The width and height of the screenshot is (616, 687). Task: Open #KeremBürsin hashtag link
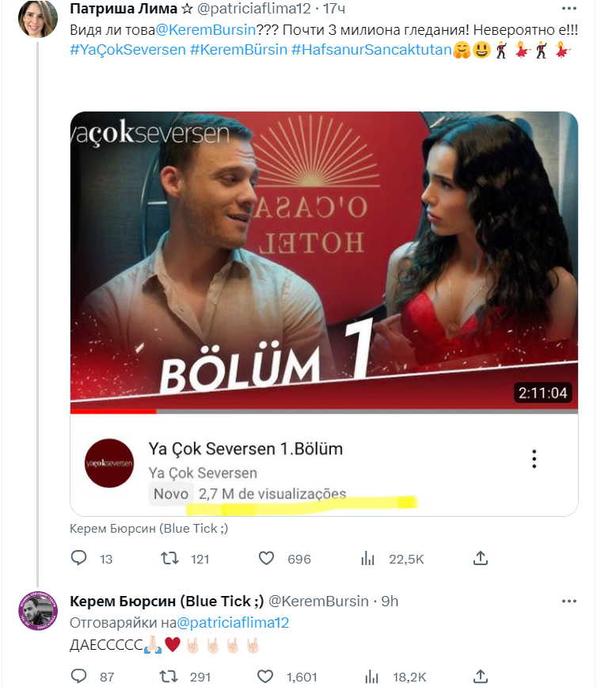238,51
